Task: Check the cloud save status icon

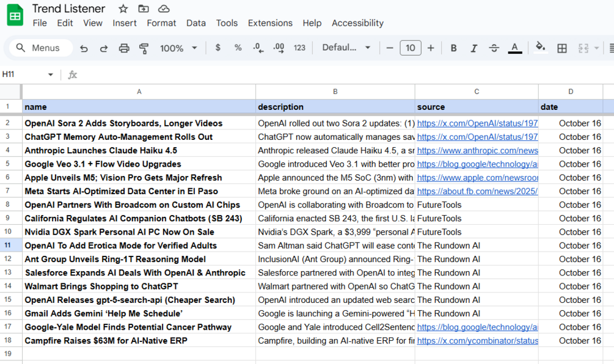Action: point(164,9)
